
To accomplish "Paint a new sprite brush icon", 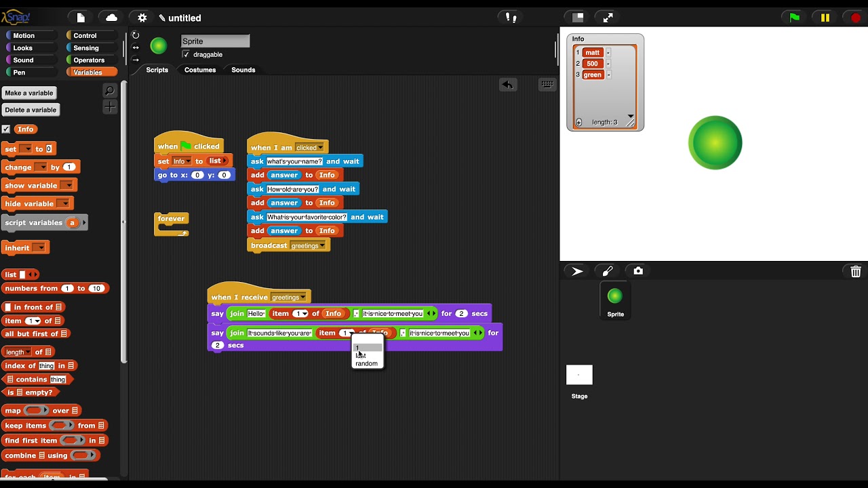I will (x=608, y=271).
